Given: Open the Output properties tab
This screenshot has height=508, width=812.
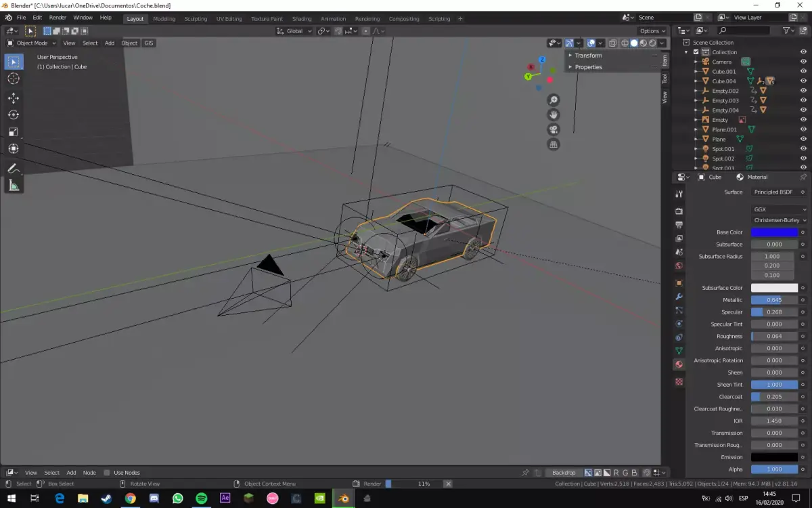Looking at the screenshot, I should click(679, 224).
